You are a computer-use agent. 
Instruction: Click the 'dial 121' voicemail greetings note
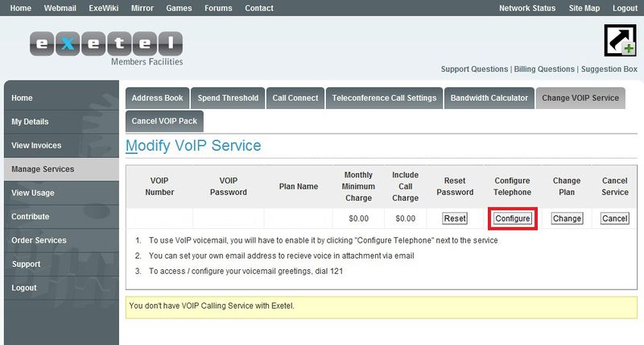coord(246,272)
